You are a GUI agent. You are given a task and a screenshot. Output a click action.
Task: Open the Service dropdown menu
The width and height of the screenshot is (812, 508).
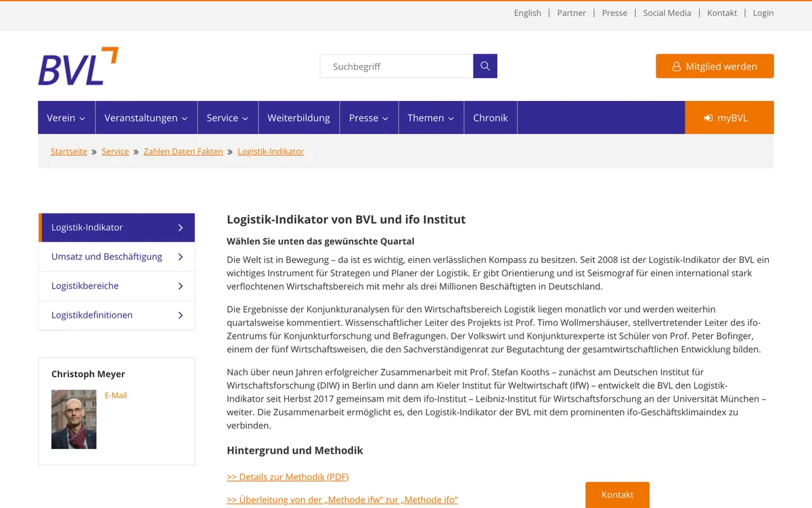click(227, 118)
